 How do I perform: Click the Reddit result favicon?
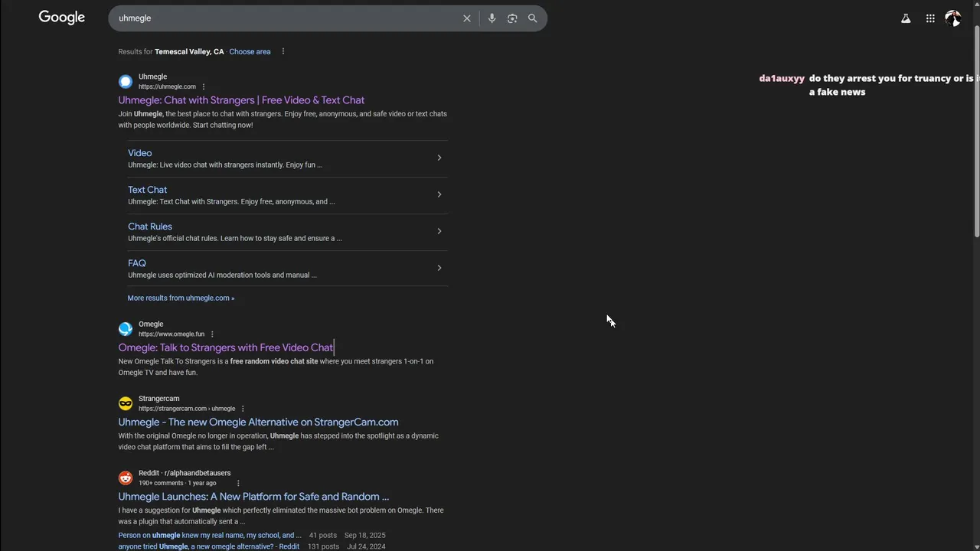coord(126,478)
